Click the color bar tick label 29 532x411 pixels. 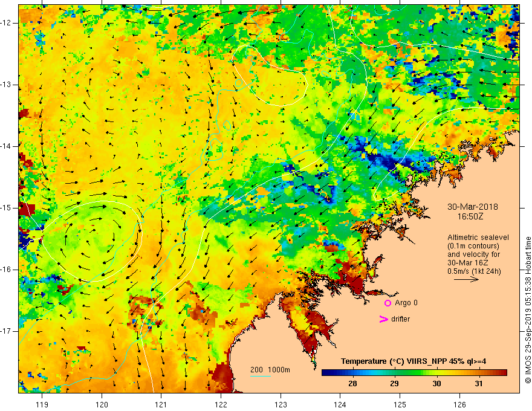(x=394, y=384)
